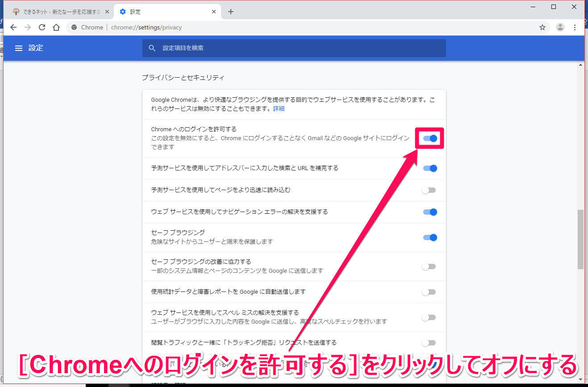588x387 pixels.
Task: Open the Chrome profile avatar menu
Action: point(560,27)
